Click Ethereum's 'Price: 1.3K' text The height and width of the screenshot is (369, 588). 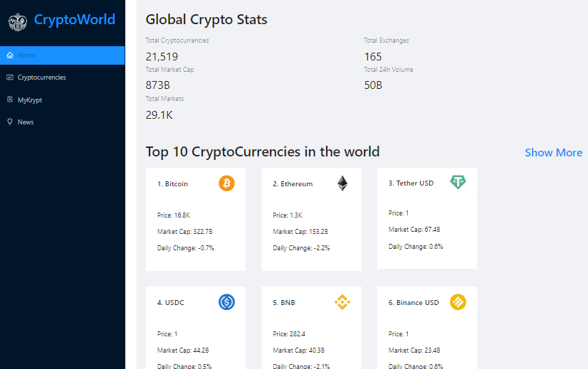288,215
